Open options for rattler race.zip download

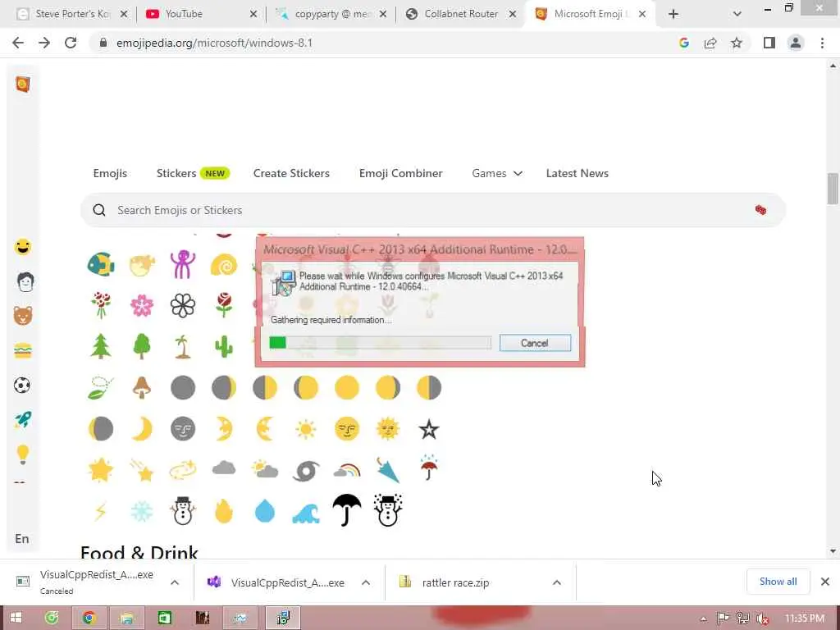[x=557, y=582]
